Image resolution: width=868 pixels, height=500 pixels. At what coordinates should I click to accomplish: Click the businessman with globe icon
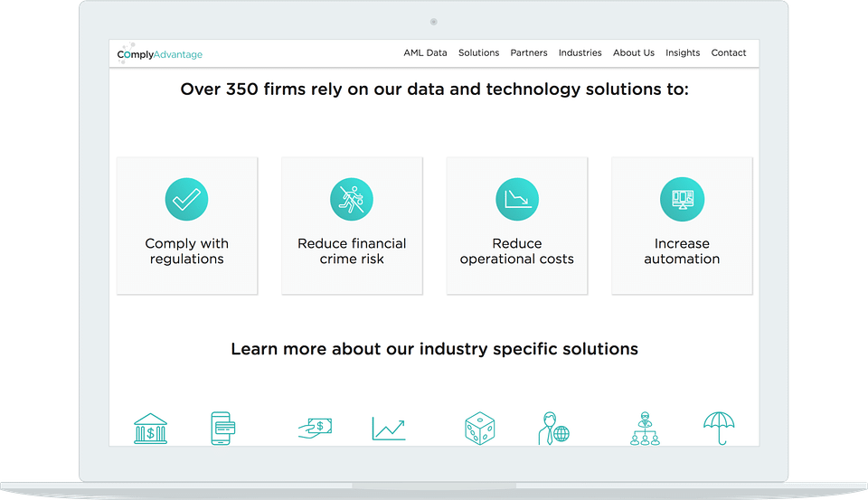(553, 428)
